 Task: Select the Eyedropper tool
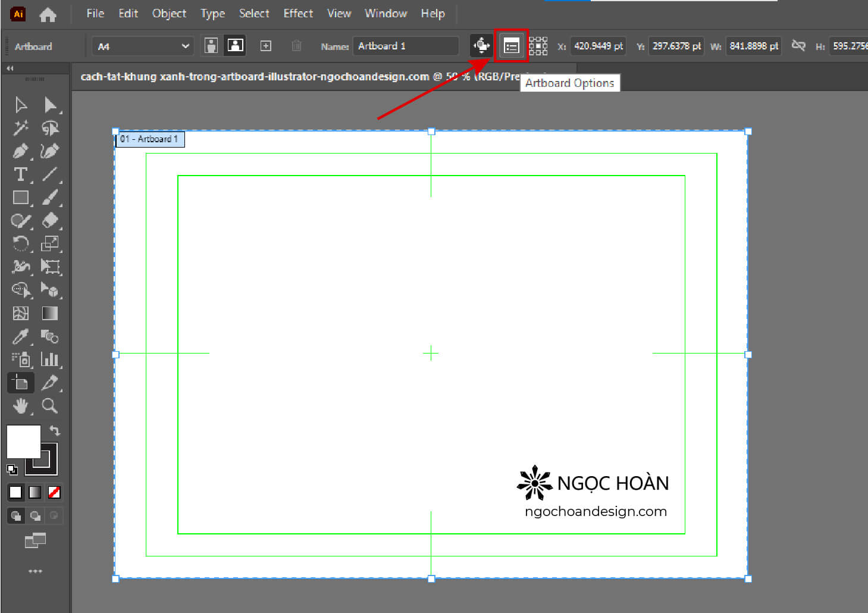click(x=20, y=337)
